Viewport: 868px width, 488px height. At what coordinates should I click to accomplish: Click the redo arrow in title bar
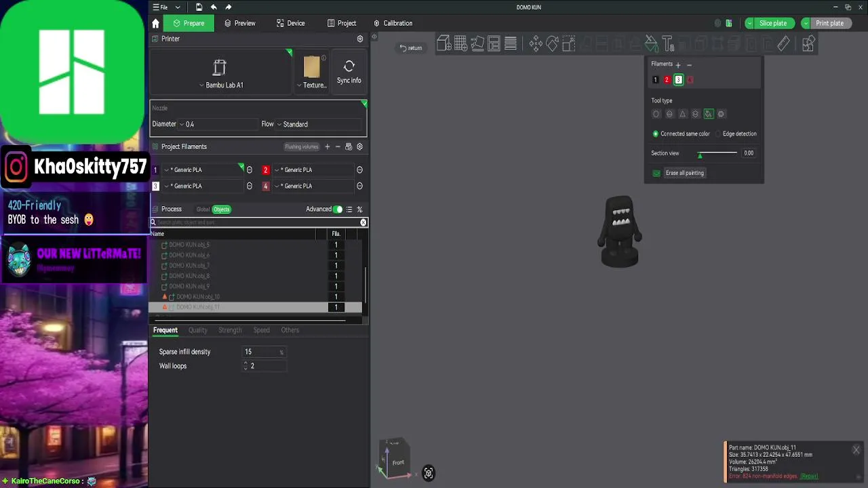pos(229,7)
